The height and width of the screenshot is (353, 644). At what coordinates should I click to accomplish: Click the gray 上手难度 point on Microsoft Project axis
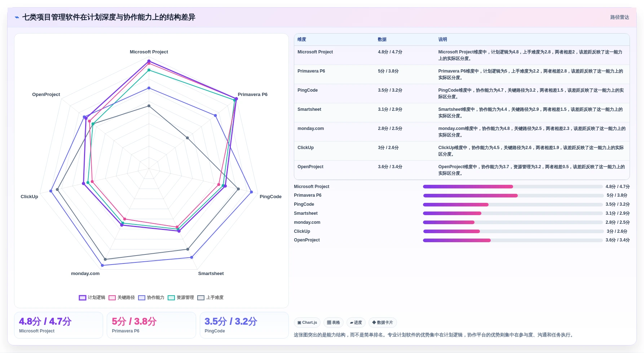pyautogui.click(x=149, y=106)
